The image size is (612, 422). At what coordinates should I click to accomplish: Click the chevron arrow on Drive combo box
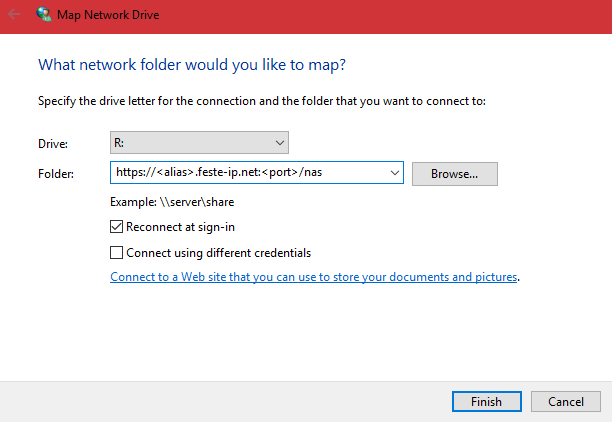[279, 143]
